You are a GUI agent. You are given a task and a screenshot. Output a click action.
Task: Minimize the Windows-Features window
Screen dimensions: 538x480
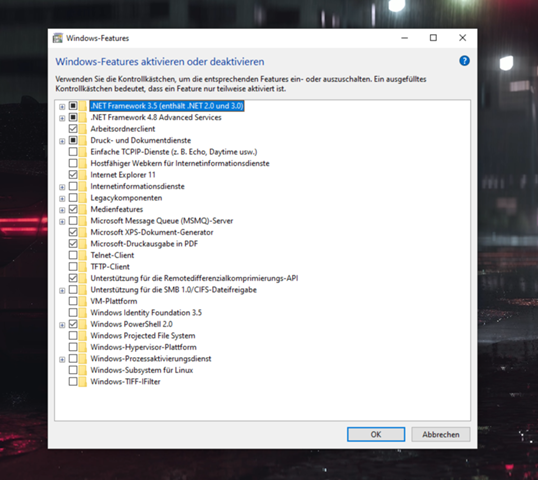point(405,38)
